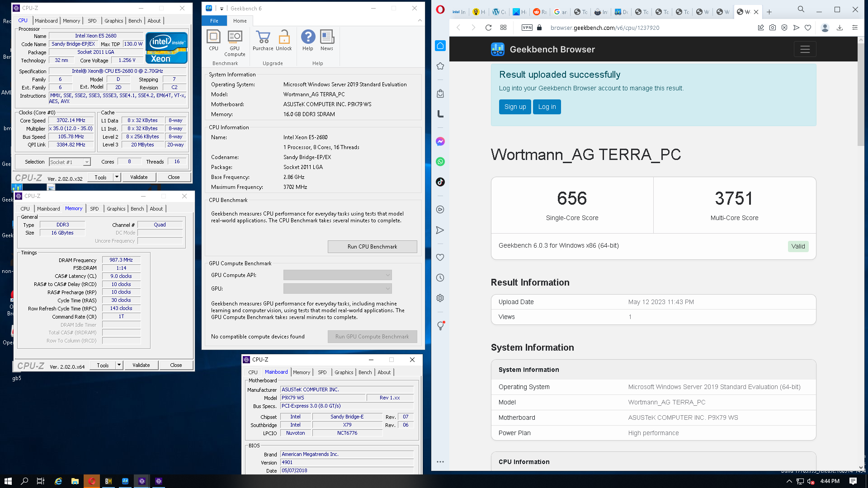Open Opera sidebar history clock icon
868x488 pixels.
tap(440, 278)
